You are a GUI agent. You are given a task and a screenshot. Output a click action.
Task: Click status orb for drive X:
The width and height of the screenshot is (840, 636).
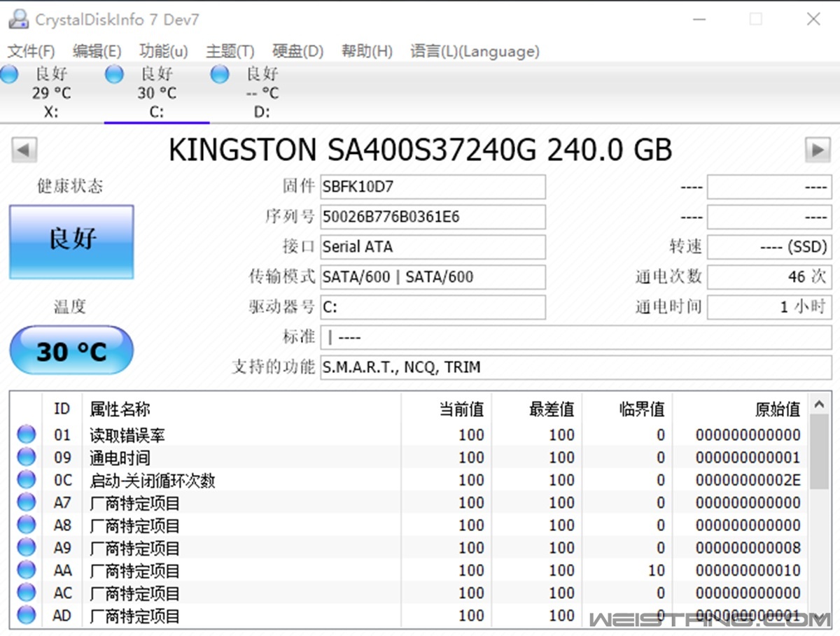(10, 74)
